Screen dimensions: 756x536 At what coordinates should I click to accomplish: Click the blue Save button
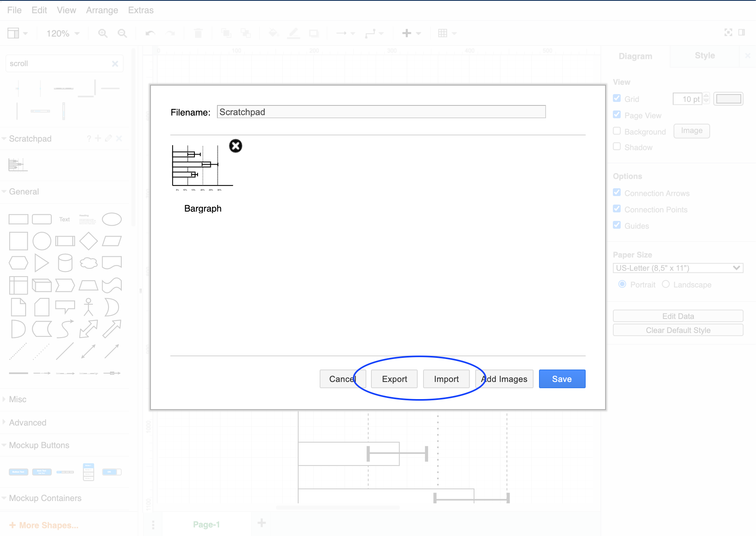562,379
